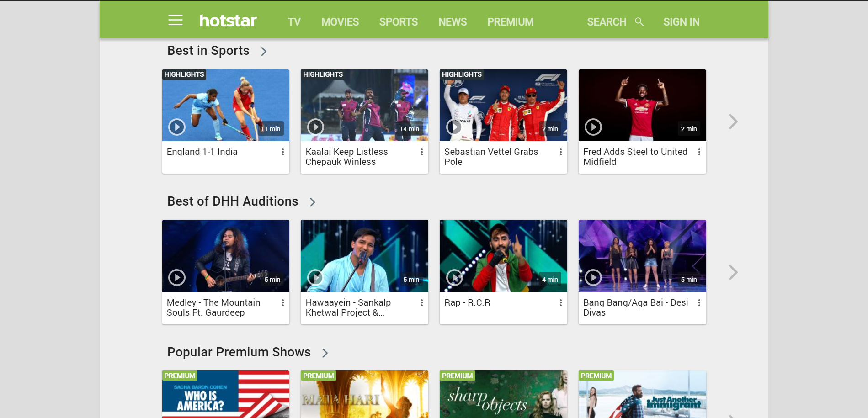Click the SEARCH label

(607, 22)
